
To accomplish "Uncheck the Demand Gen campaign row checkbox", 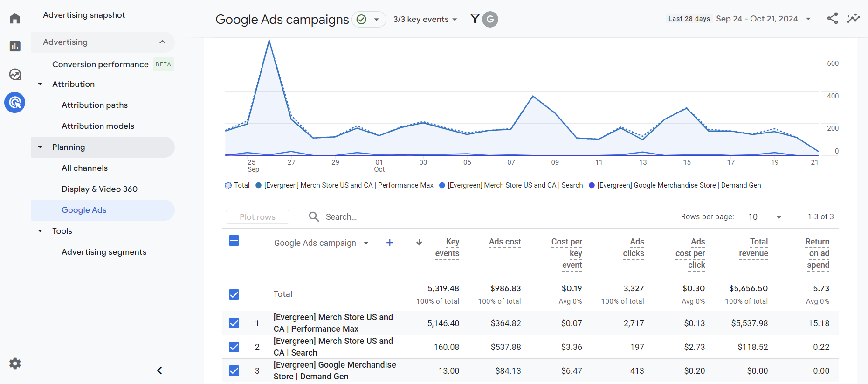I will [x=234, y=370].
